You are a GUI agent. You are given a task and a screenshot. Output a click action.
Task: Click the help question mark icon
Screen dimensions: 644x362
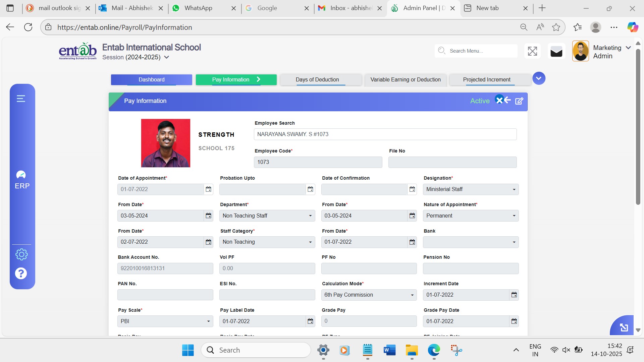click(x=21, y=274)
